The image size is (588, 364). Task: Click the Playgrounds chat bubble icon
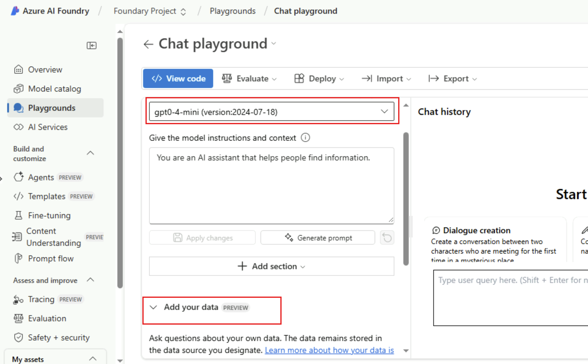point(18,108)
